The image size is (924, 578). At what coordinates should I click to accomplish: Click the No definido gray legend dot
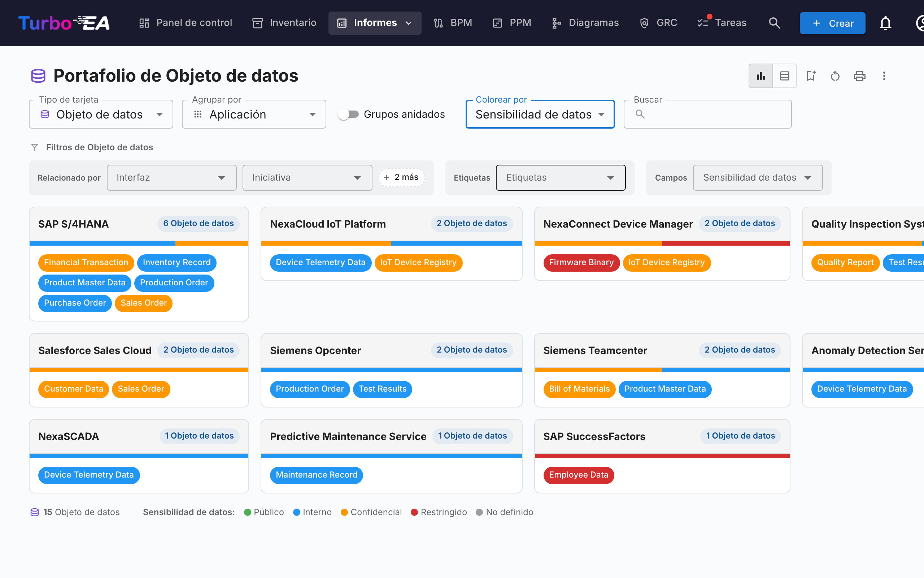479,512
